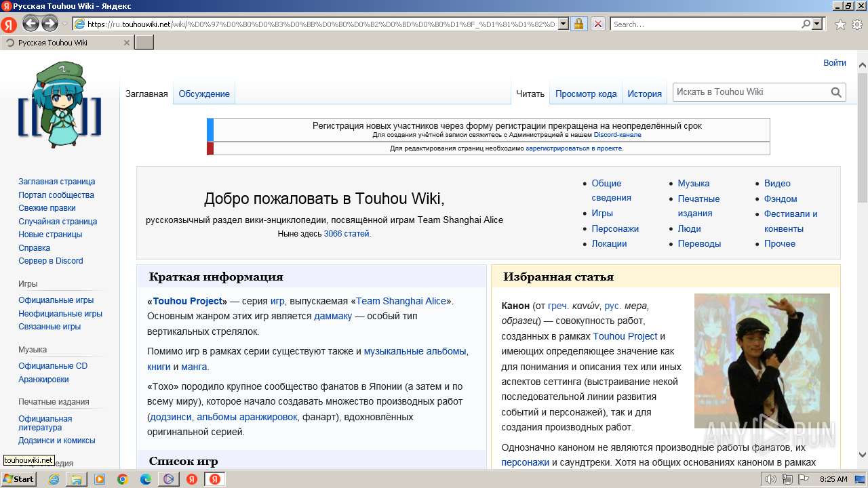Screen dimensions: 868x488
Task: Open browser Tools gear icon
Action: [x=857, y=24]
